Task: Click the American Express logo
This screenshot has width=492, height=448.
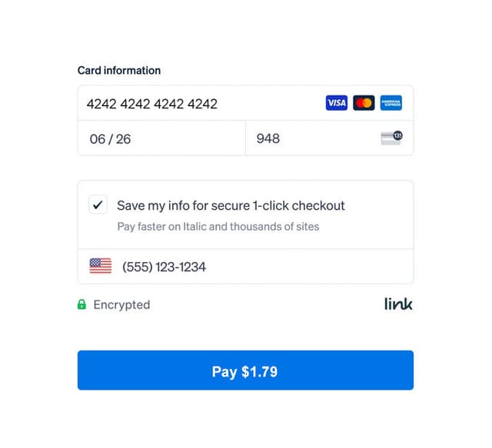Action: point(391,103)
